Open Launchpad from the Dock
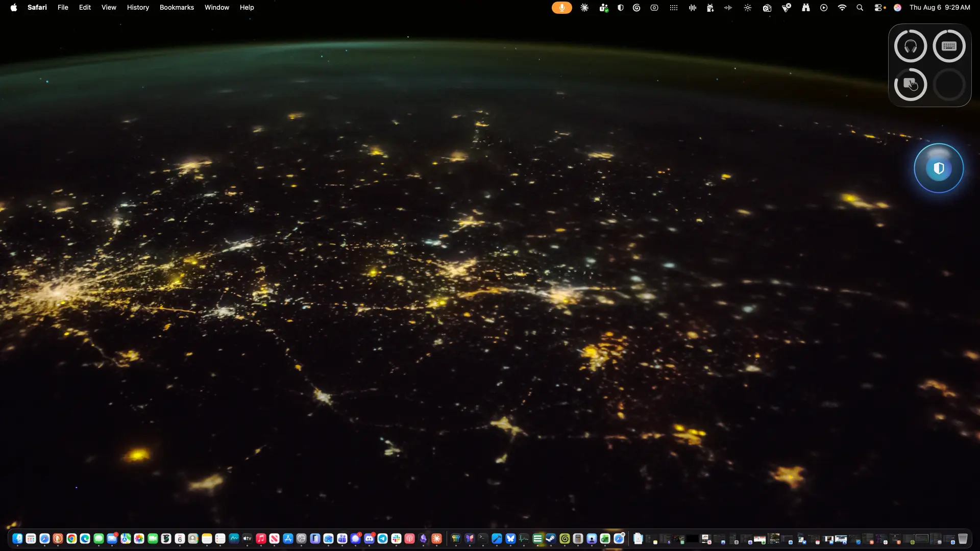The width and height of the screenshot is (980, 551). pyautogui.click(x=31, y=538)
